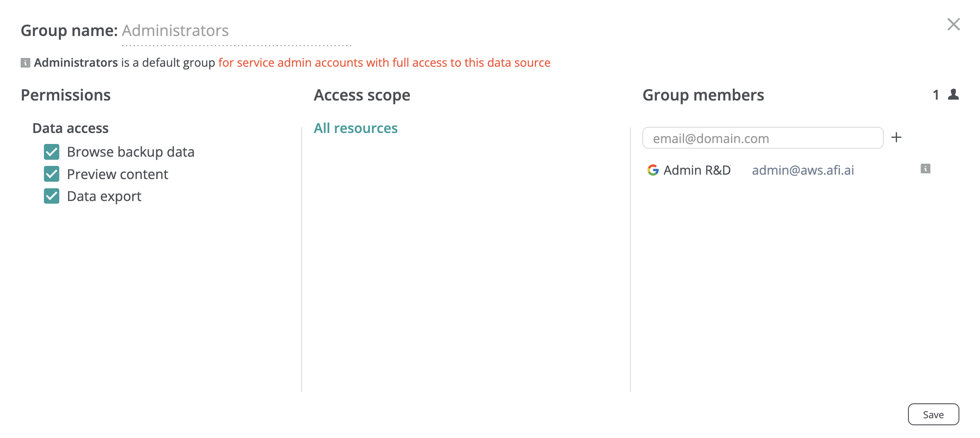Click the Data access category label
980x438 pixels.
70,128
